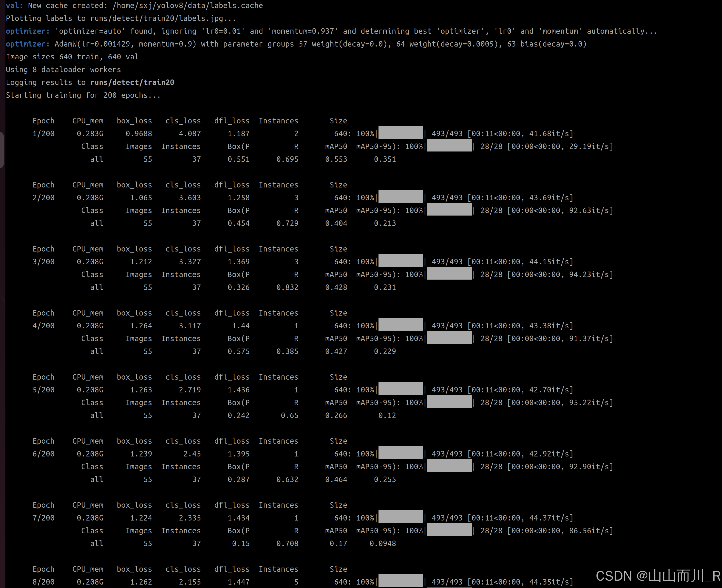The width and height of the screenshot is (722, 588).
Task: Click the epoch label 8/200
Action: pyautogui.click(x=43, y=582)
